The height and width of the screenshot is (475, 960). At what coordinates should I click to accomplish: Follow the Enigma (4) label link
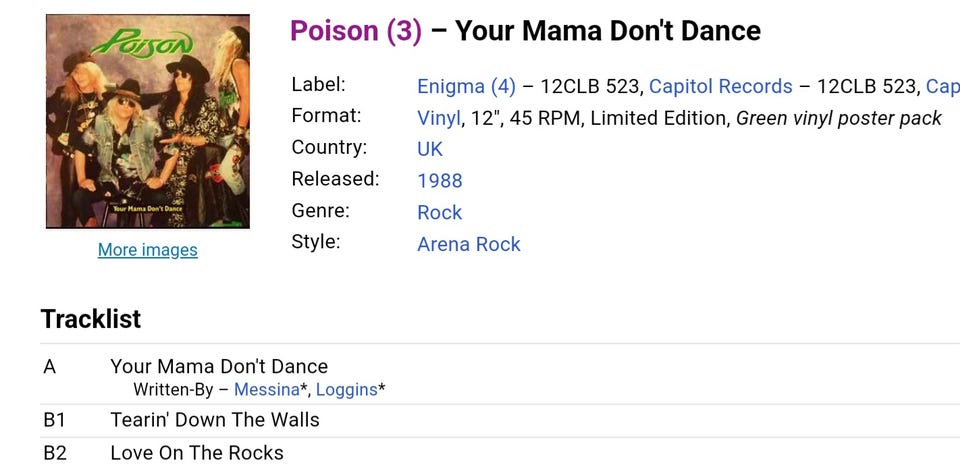click(466, 86)
